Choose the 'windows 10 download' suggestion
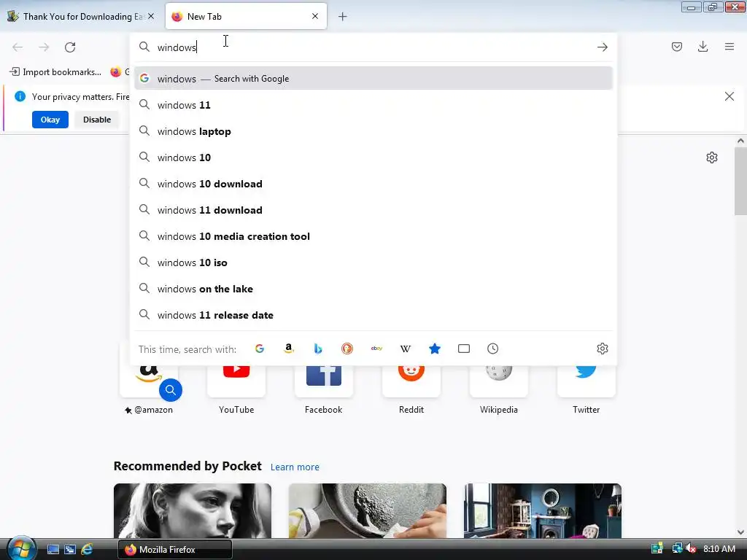The height and width of the screenshot is (560, 747). coord(373,184)
